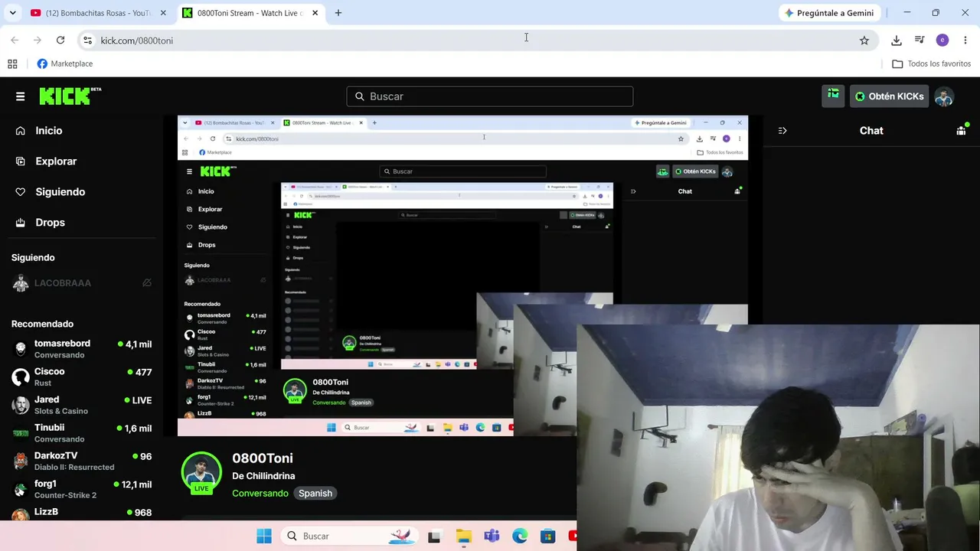Open the green gift shop icon beside Obtén KICKs
The image size is (980, 551).
click(x=833, y=96)
